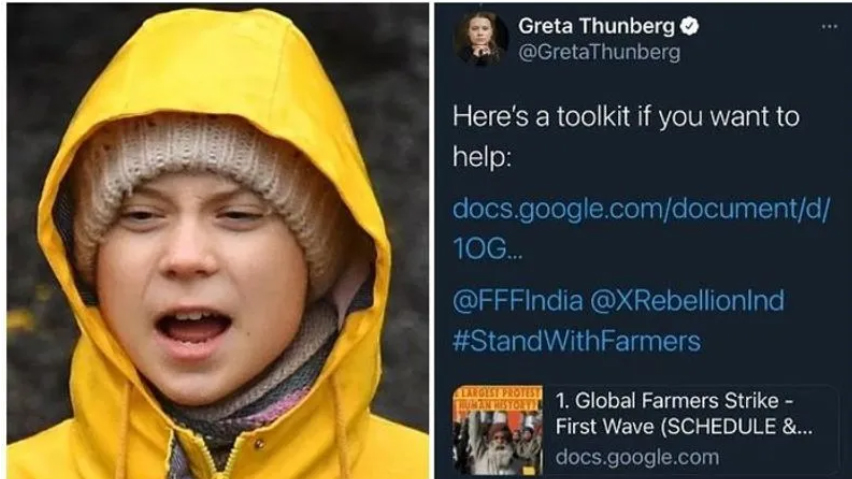
Task: Open the @GretaThunberg handle
Action: pos(599,52)
